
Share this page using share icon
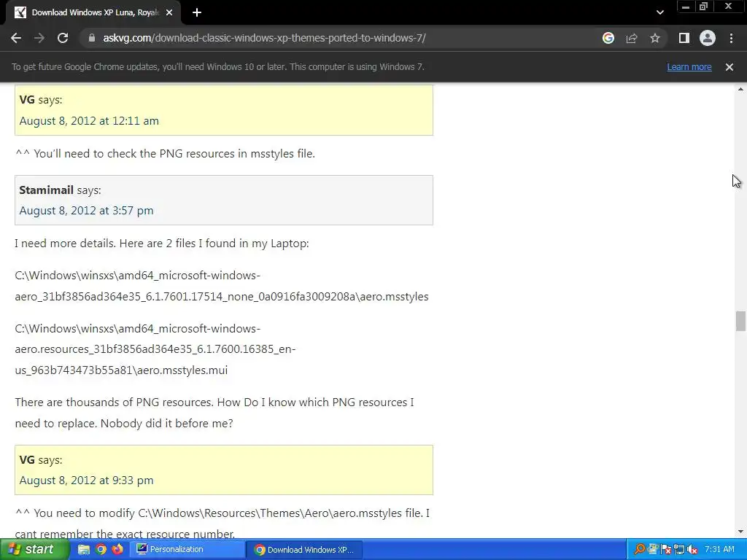632,38
